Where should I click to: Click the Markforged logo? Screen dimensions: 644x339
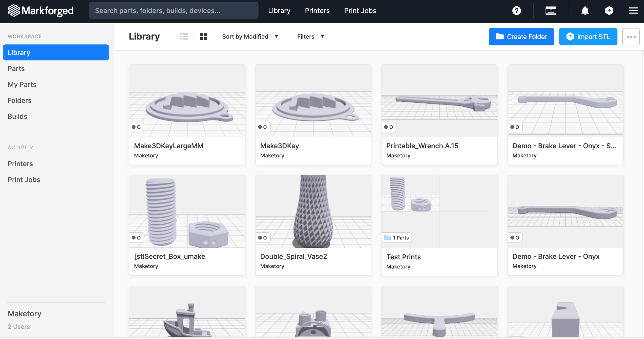[41, 11]
